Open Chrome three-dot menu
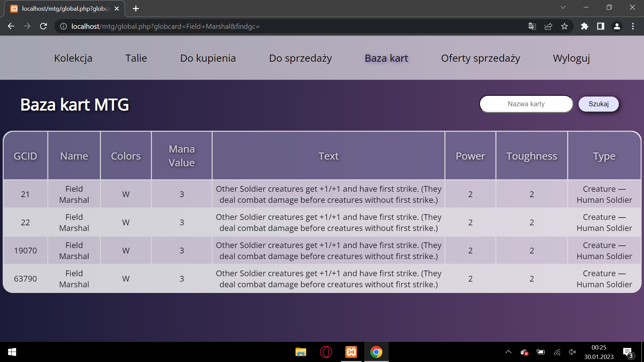Viewport: 644px width, 362px height. (633, 26)
